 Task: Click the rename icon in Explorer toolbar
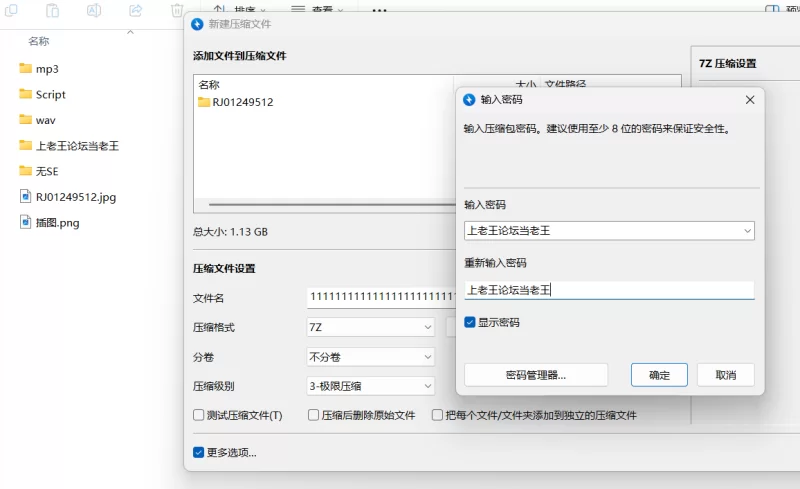[x=94, y=10]
